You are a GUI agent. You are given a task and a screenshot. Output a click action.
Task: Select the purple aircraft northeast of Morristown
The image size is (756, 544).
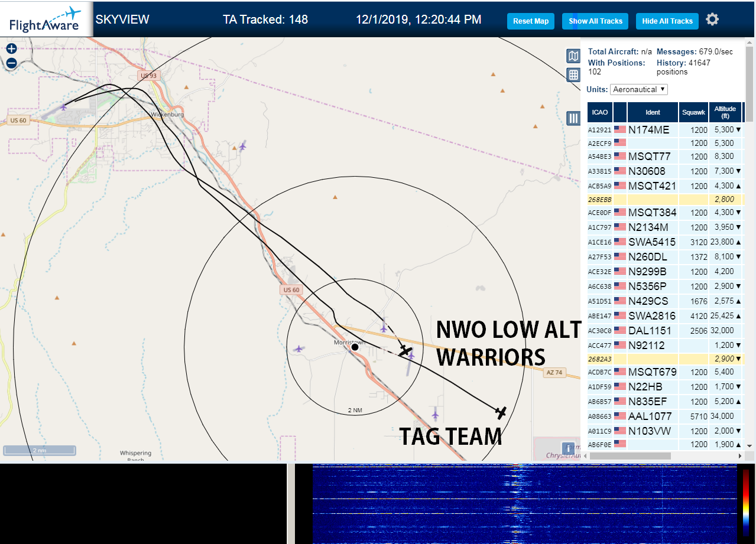384,328
